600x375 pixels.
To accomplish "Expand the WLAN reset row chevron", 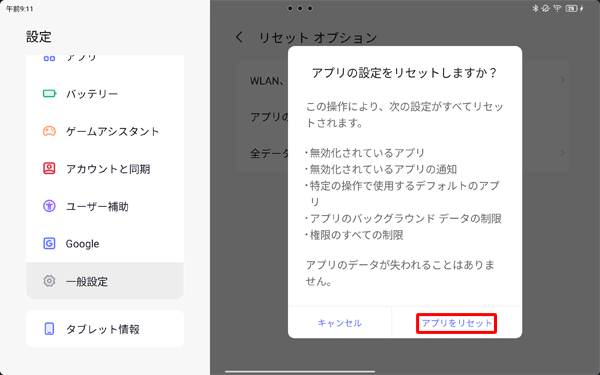I will click(x=562, y=80).
